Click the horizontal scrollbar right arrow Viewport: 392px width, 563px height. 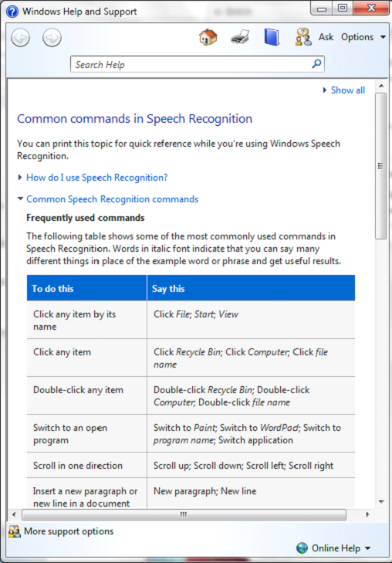(367, 514)
